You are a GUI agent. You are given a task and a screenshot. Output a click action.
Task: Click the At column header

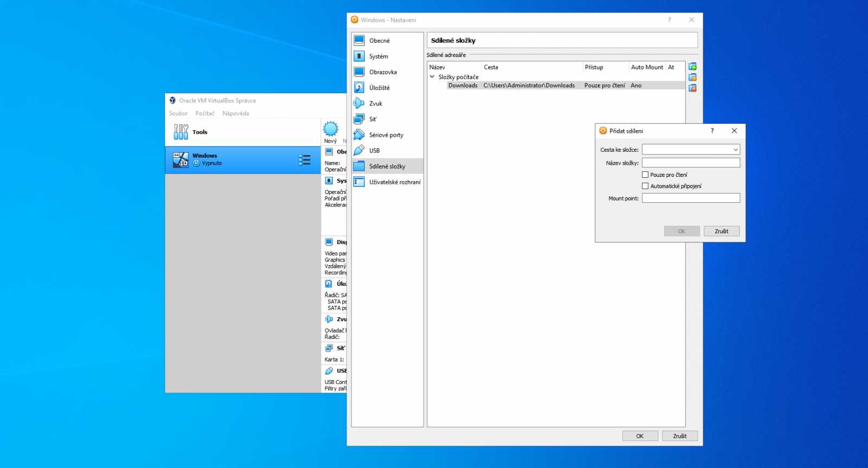(x=675, y=67)
